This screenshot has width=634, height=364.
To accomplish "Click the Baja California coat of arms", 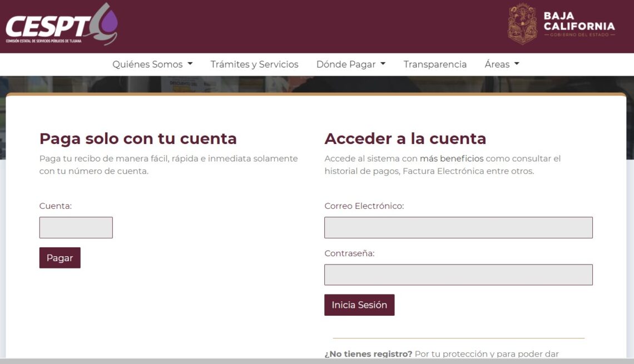I will [x=522, y=24].
